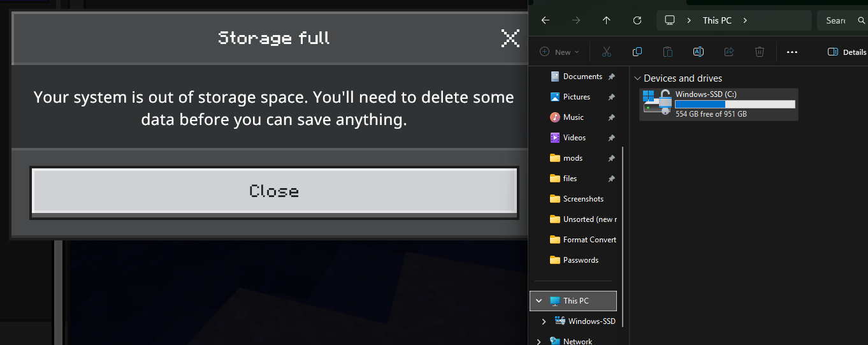The height and width of the screenshot is (345, 868).
Task: Refresh the File Explorer view
Action: pos(637,20)
